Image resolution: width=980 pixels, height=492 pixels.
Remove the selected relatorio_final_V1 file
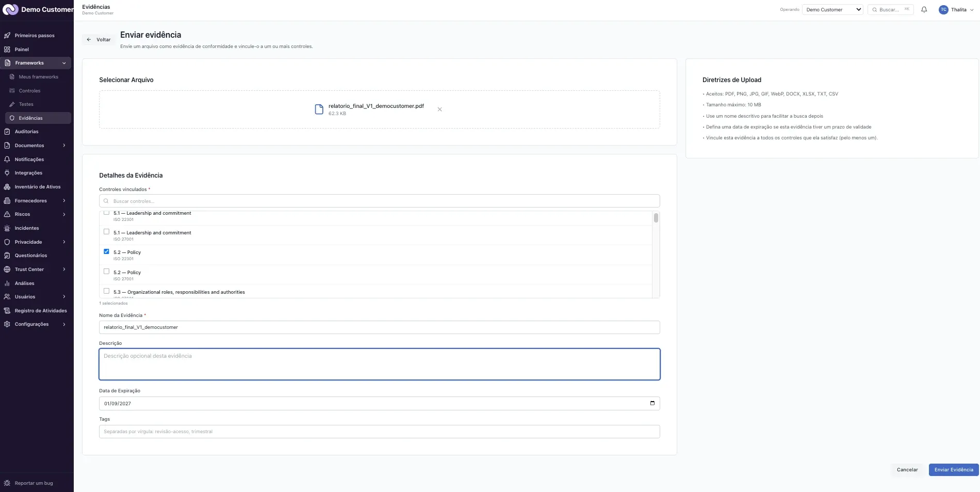pyautogui.click(x=439, y=109)
